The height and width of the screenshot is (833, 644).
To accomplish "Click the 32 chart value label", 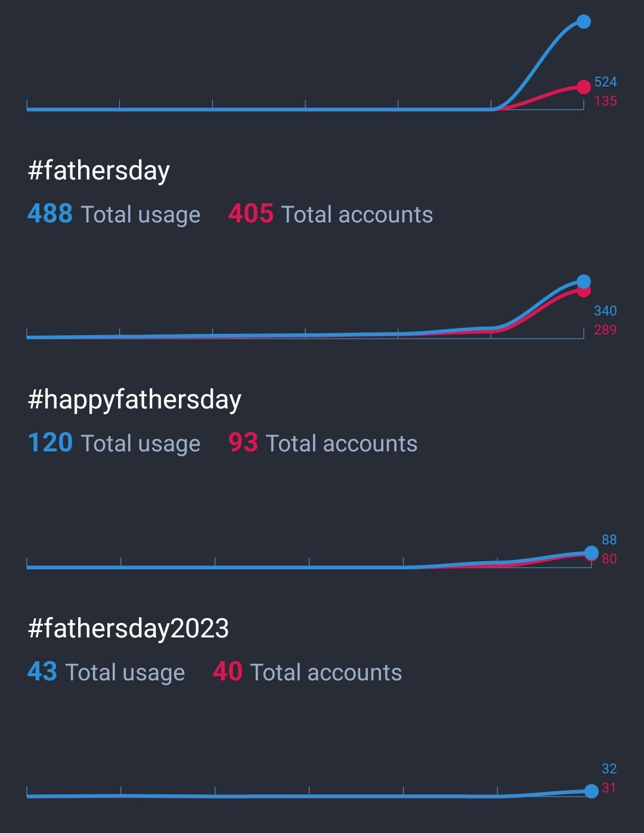I will tap(609, 769).
